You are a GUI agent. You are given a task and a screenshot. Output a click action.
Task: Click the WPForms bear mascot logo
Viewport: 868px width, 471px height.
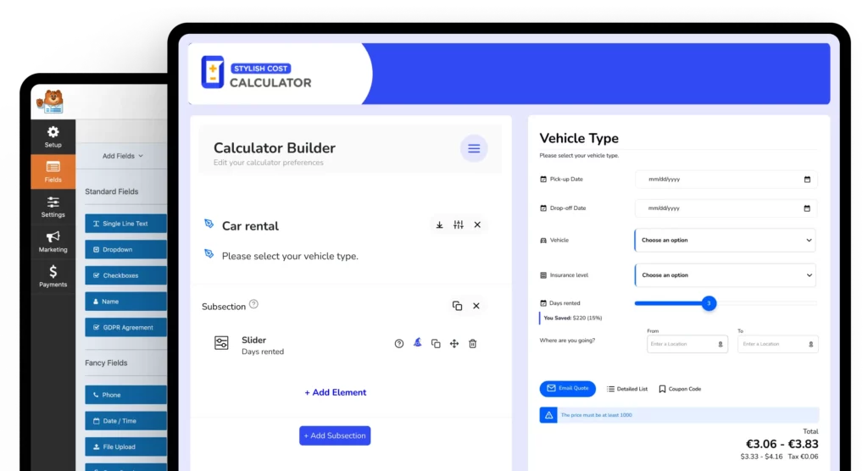(51, 102)
